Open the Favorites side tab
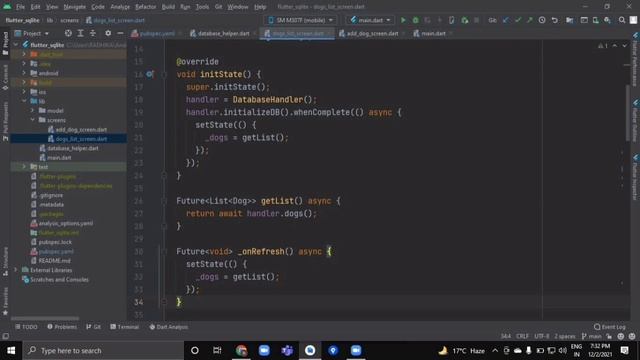 point(5,301)
